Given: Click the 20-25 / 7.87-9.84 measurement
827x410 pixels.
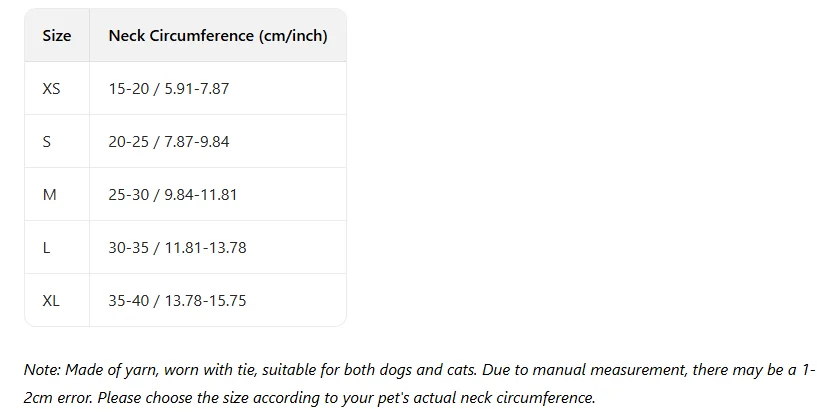Looking at the screenshot, I should point(169,141).
